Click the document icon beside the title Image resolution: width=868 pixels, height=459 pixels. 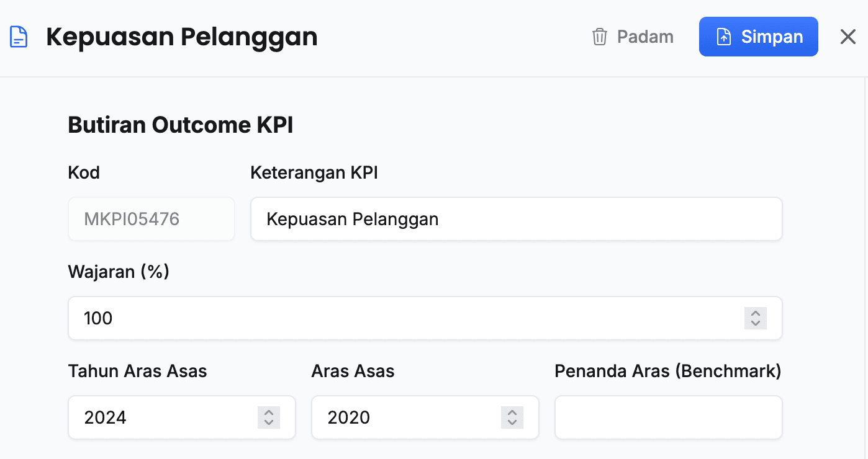tap(19, 37)
